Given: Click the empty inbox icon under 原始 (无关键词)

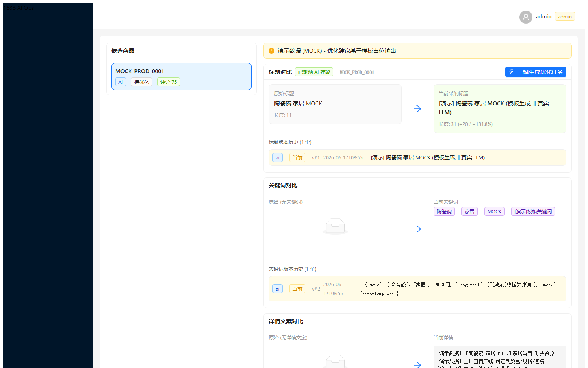Looking at the screenshot, I should [335, 226].
